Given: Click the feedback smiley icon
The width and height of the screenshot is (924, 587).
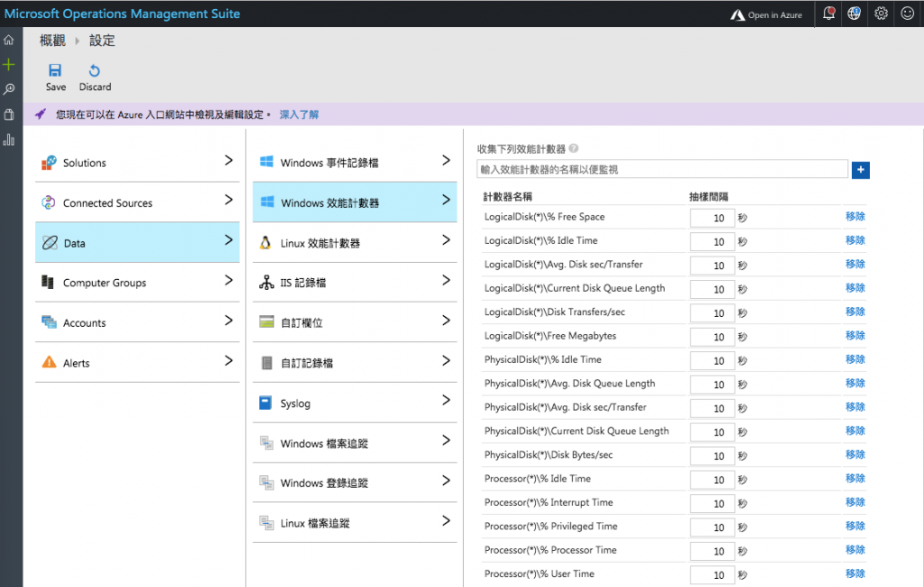Looking at the screenshot, I should pyautogui.click(x=907, y=13).
